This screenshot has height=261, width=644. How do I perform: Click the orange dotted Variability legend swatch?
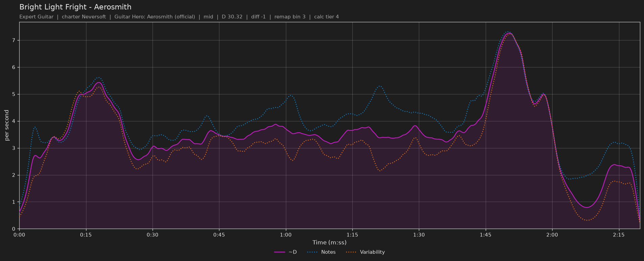tap(351, 252)
